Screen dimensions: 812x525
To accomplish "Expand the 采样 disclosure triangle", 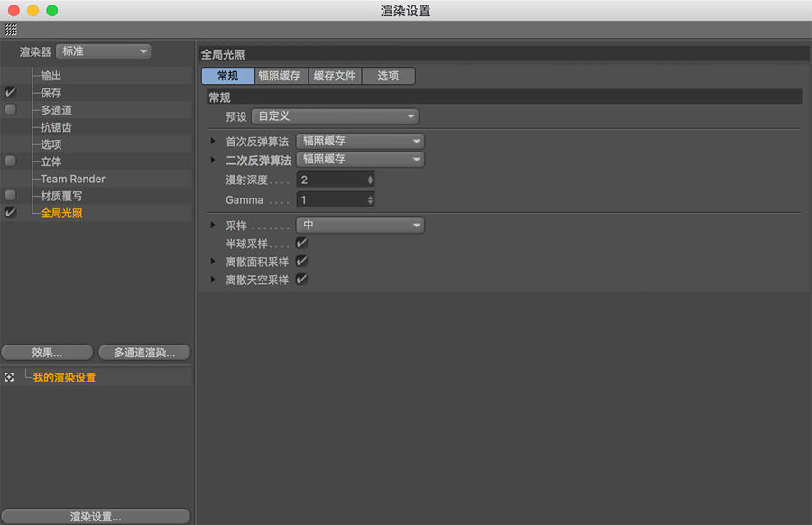I will [x=213, y=226].
